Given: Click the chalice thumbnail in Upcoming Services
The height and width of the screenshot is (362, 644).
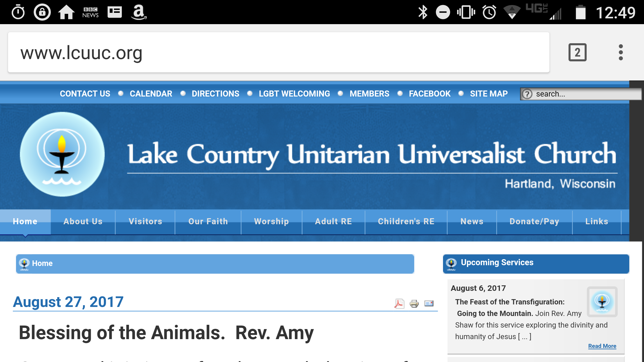Looking at the screenshot, I should coord(602,301).
